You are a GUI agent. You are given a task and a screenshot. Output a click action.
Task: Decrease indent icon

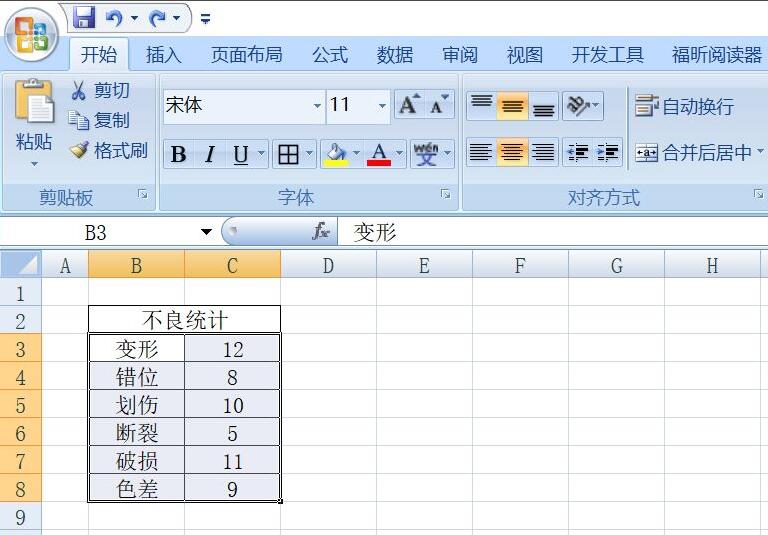577,152
